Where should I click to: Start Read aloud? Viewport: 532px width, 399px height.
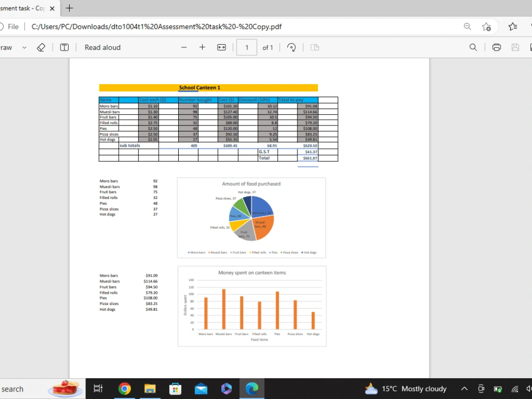coord(103,47)
